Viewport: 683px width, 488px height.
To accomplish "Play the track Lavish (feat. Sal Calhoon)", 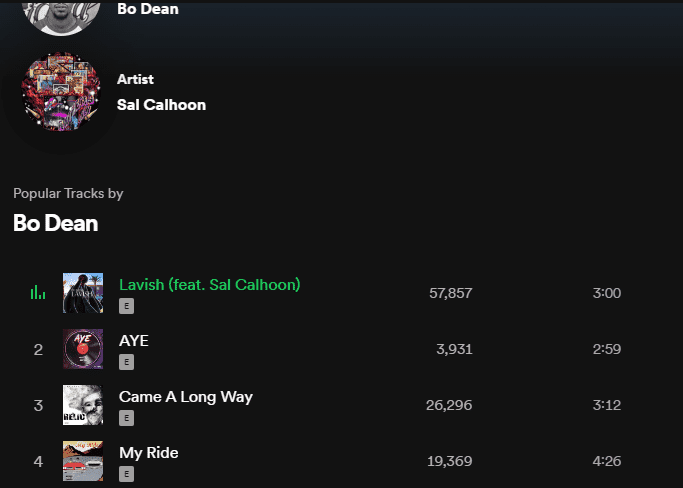I will click(x=210, y=285).
